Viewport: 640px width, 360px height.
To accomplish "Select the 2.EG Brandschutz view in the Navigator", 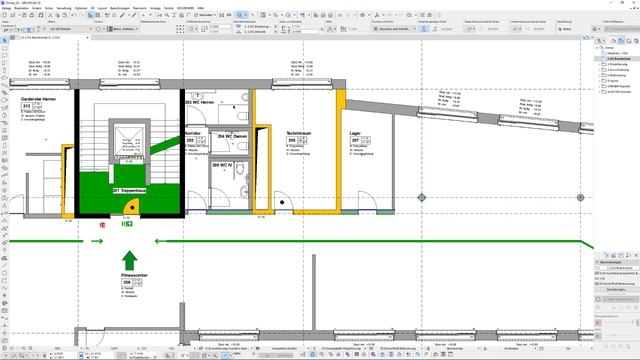I will click(x=619, y=59).
